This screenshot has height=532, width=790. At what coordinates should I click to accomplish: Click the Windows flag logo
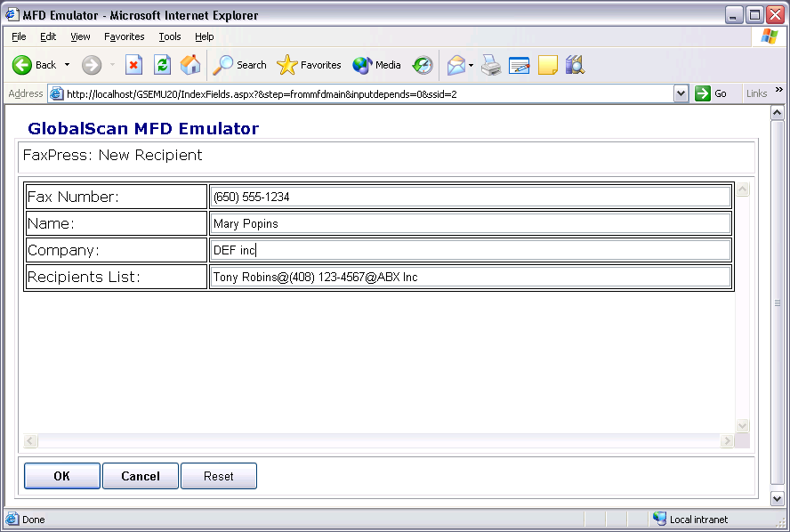coord(770,36)
